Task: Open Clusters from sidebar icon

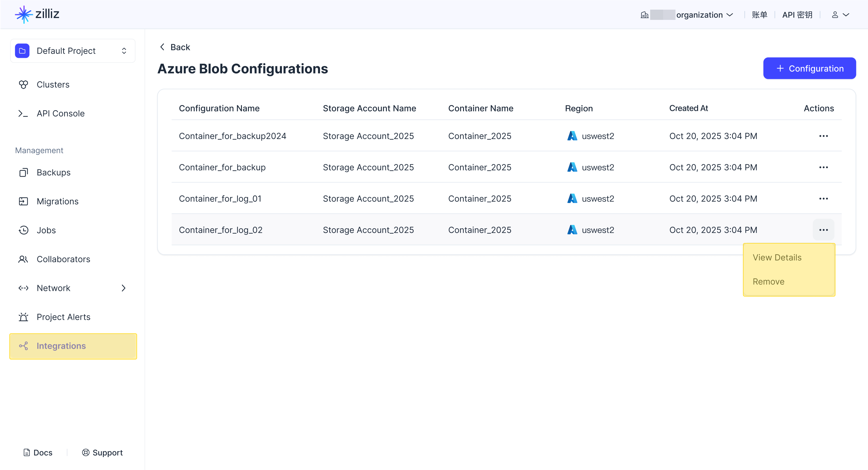Action: (23, 85)
